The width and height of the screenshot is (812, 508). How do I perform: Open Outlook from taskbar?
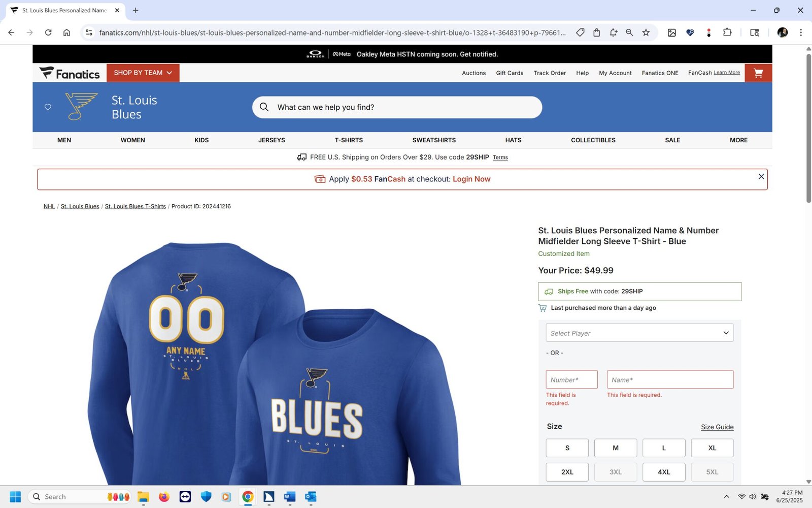coord(311,497)
